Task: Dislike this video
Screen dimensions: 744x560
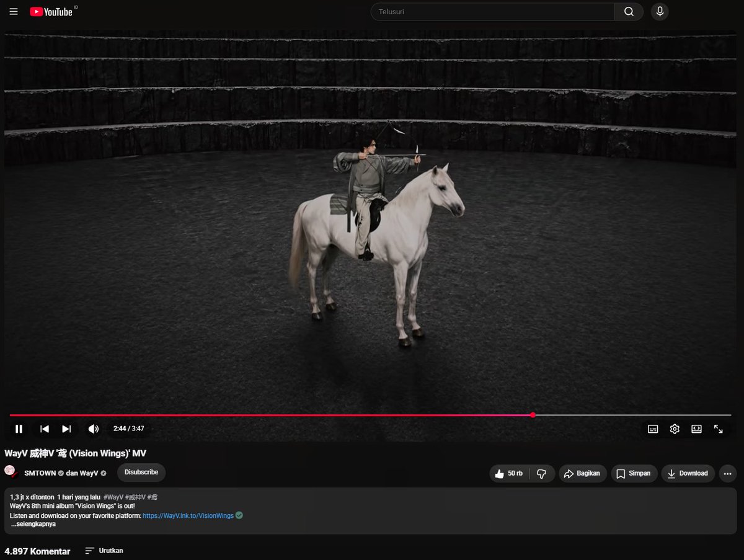Action: [542, 473]
